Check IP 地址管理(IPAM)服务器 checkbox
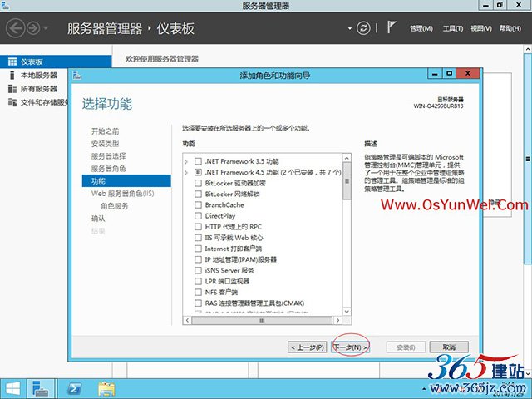 [198, 259]
